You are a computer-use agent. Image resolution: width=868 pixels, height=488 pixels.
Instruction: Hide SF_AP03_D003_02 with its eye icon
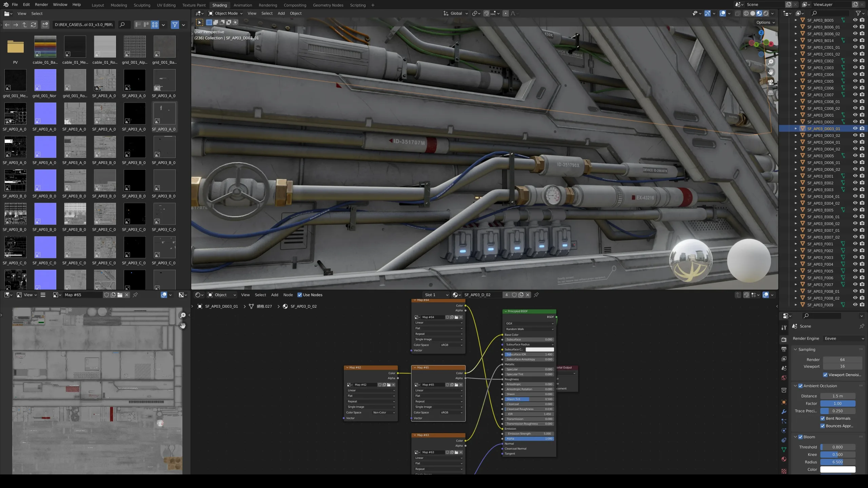855,135
